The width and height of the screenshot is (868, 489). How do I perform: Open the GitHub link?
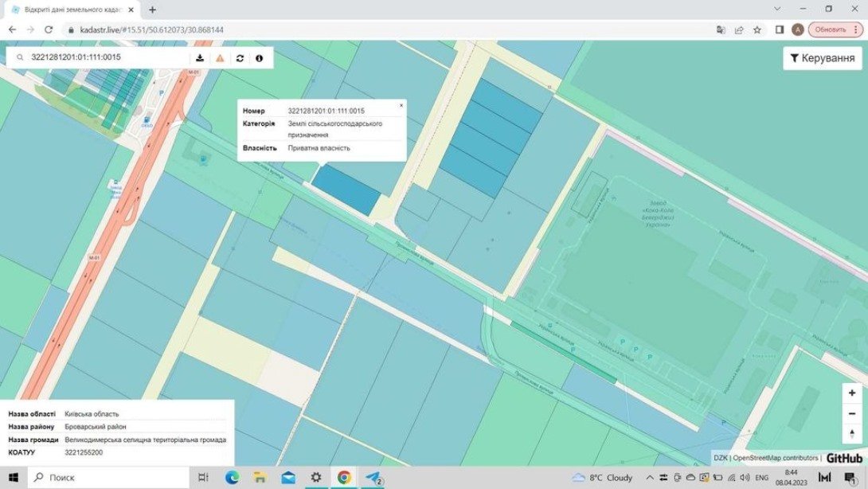pyautogui.click(x=844, y=458)
